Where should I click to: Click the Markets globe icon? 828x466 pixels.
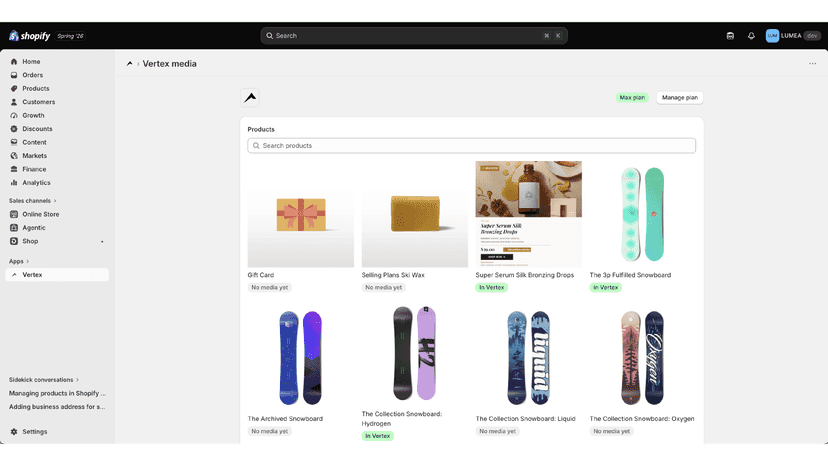(x=14, y=156)
